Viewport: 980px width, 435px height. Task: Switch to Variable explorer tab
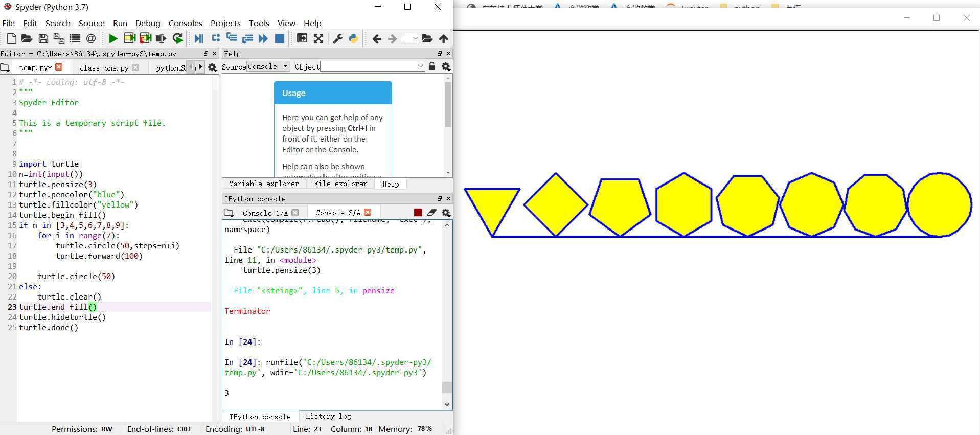tap(264, 184)
